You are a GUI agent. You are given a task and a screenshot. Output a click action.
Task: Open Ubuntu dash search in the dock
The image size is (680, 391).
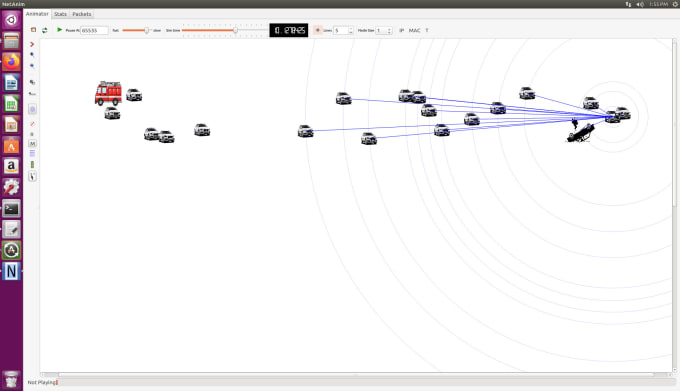point(11,20)
